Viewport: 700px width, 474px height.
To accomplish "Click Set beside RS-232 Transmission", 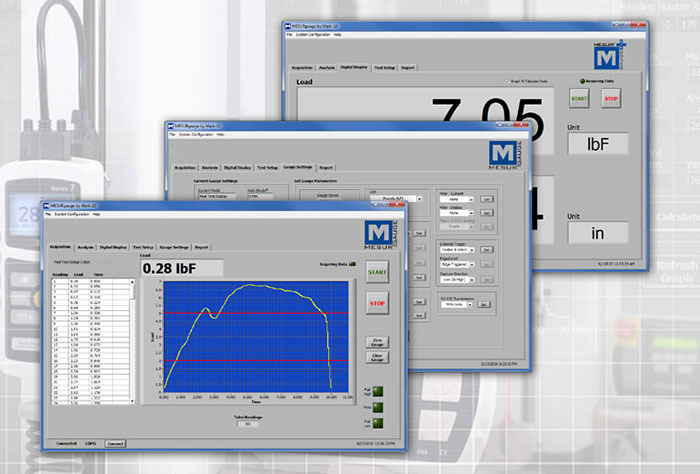I will (483, 304).
